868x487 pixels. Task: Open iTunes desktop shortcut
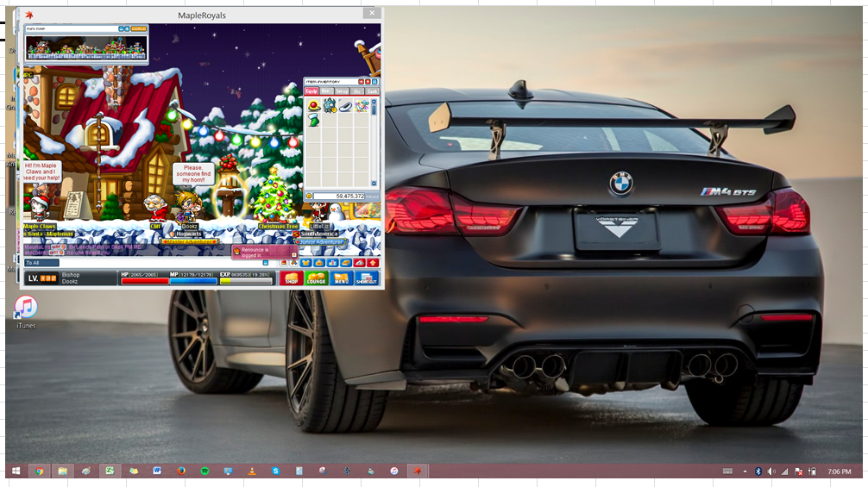pos(26,308)
